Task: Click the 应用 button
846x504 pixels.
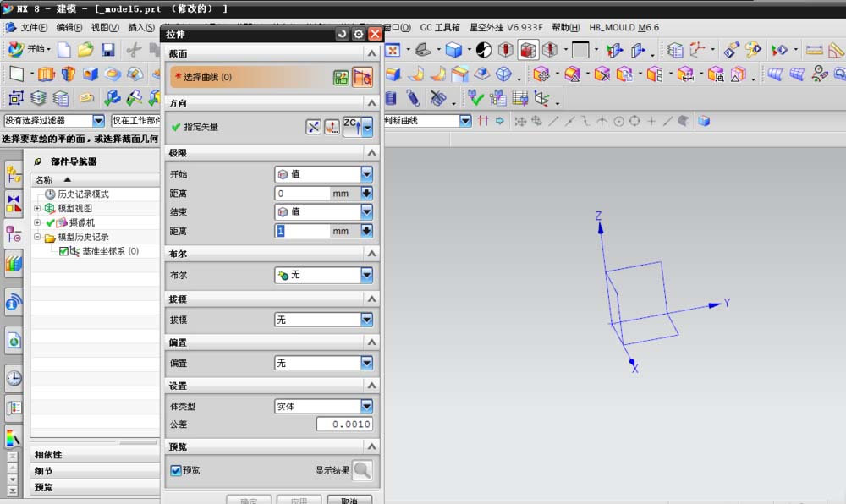Action: coord(299,500)
